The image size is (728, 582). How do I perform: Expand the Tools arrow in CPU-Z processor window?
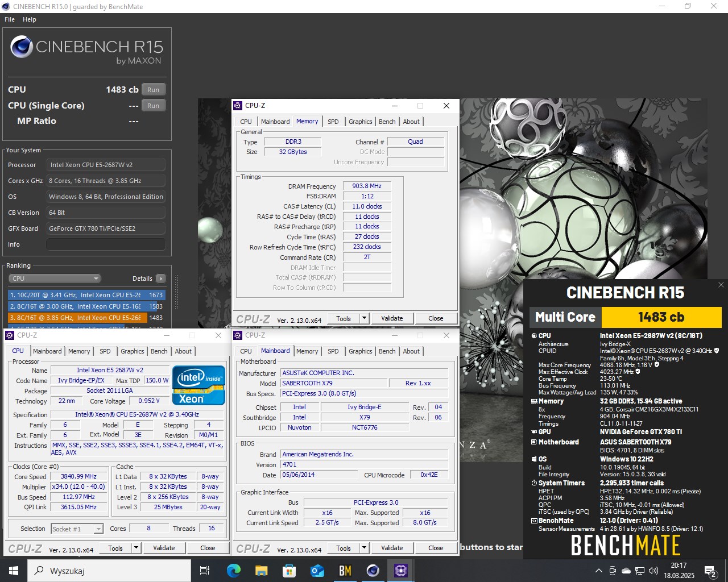pos(136,548)
